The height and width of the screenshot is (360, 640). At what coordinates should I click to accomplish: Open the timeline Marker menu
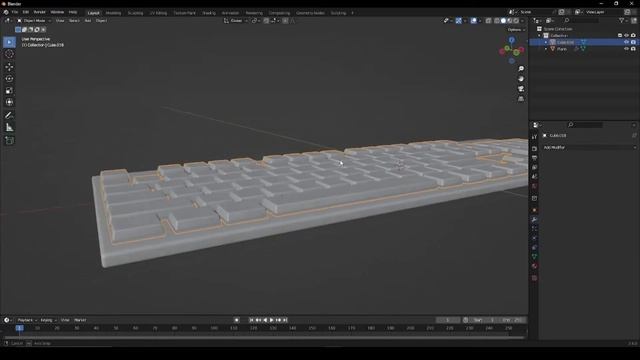click(80, 320)
